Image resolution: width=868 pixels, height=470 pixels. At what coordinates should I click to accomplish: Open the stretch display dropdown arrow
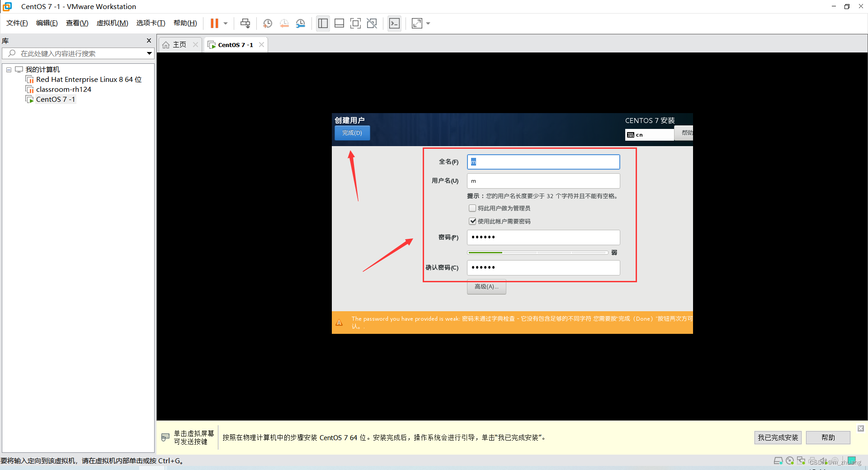click(428, 24)
